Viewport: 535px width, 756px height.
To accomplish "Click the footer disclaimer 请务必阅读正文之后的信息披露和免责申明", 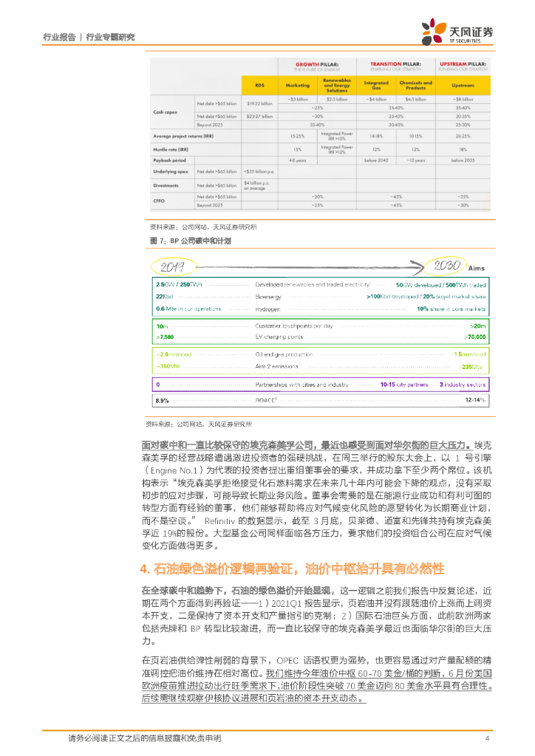I will [x=145, y=738].
